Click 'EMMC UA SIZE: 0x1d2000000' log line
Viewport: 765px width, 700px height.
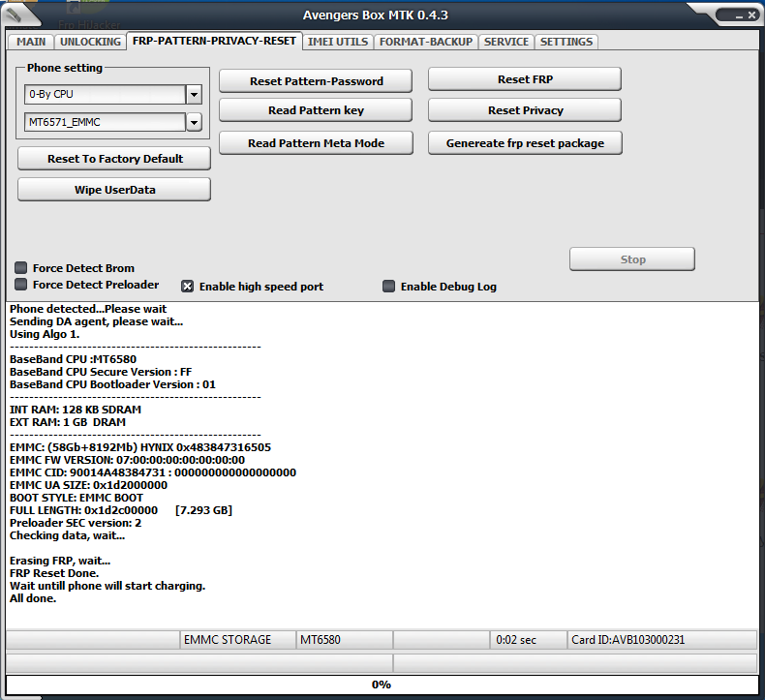pos(88,485)
